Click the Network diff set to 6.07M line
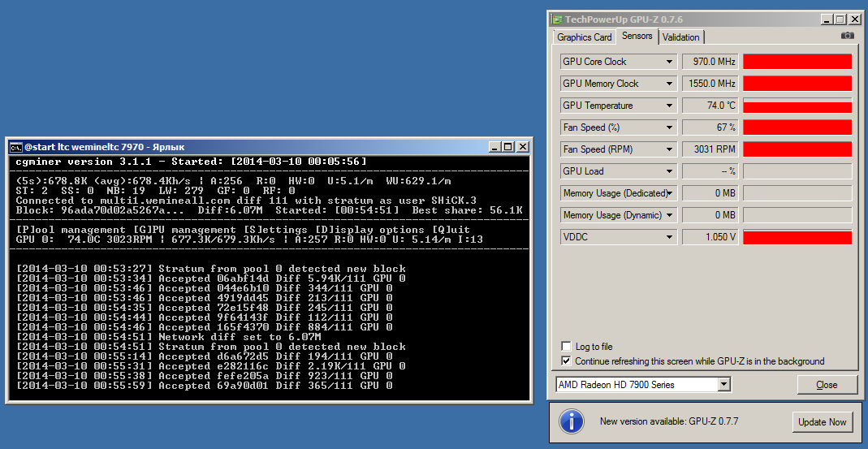This screenshot has height=449, width=868. [169, 337]
